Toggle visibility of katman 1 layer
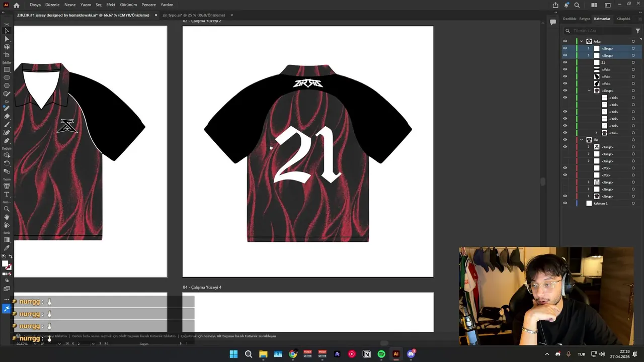Image resolution: width=644 pixels, height=362 pixels. click(x=565, y=203)
